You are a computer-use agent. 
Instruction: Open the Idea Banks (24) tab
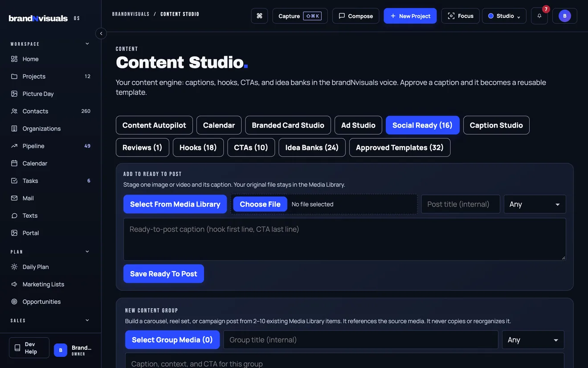312,148
